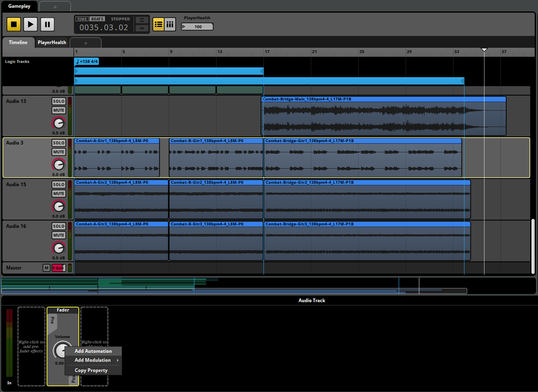The width and height of the screenshot is (538, 392).
Task: Add a new event tab next to Gameplay
Action: (x=55, y=7)
